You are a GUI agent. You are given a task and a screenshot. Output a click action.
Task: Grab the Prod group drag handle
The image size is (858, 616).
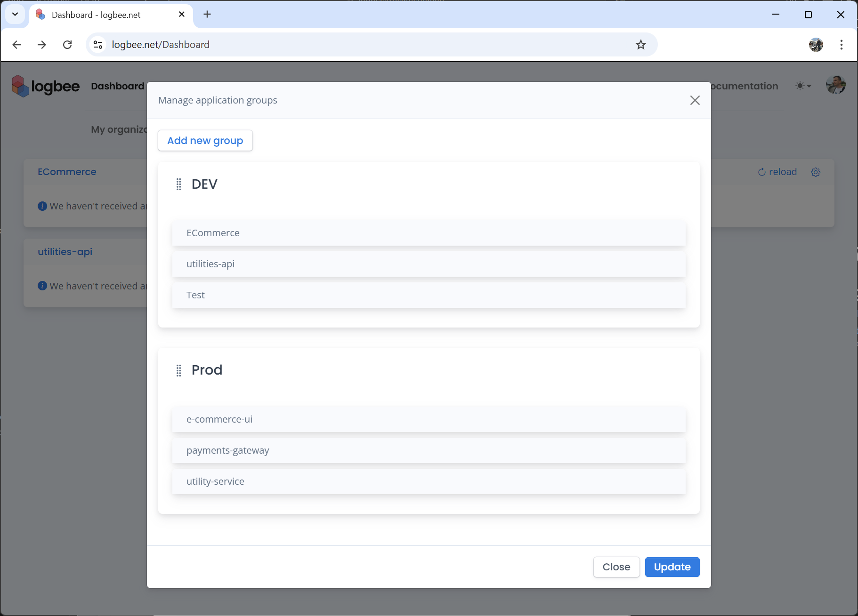pyautogui.click(x=178, y=370)
